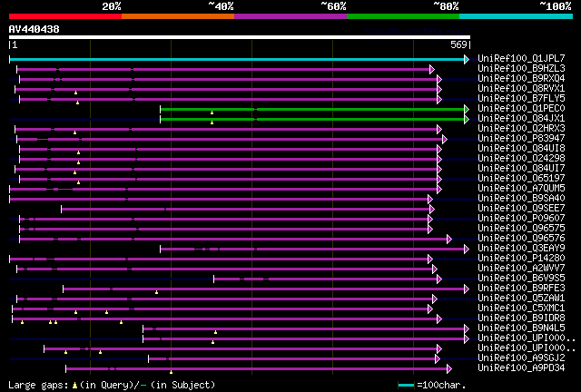Open hit UniRef100_Q1JPL7
This screenshot has height=392, width=581.
(x=521, y=58)
